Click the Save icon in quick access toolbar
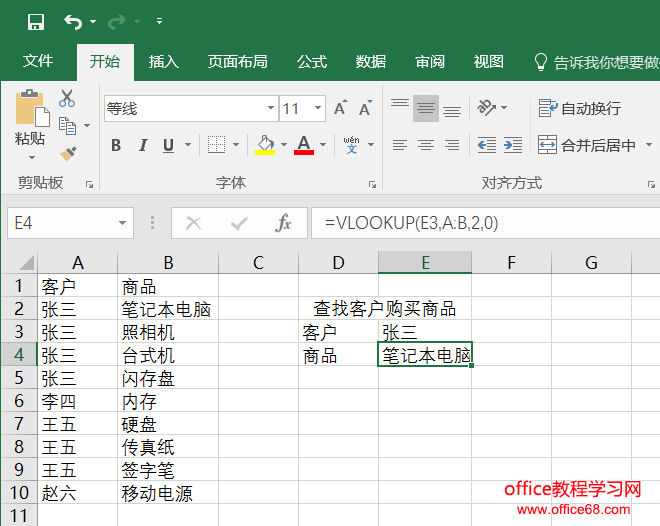Image resolution: width=660 pixels, height=526 pixels. [x=36, y=22]
